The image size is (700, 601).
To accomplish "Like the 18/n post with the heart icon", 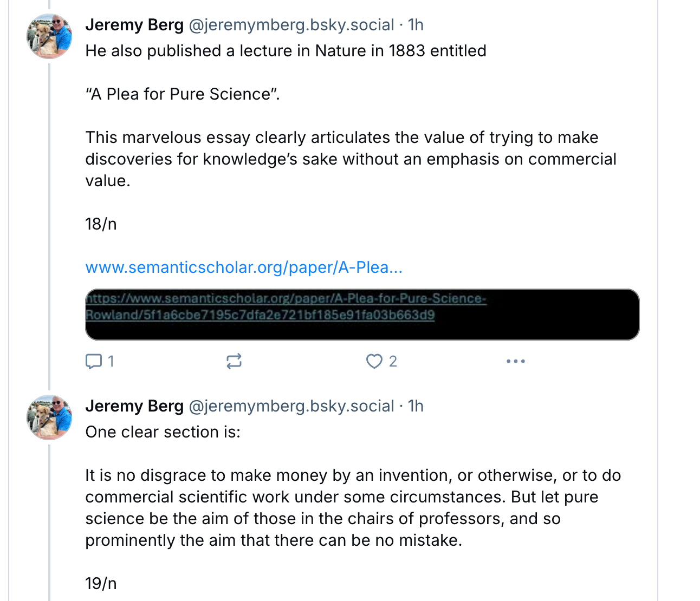I will pos(374,361).
